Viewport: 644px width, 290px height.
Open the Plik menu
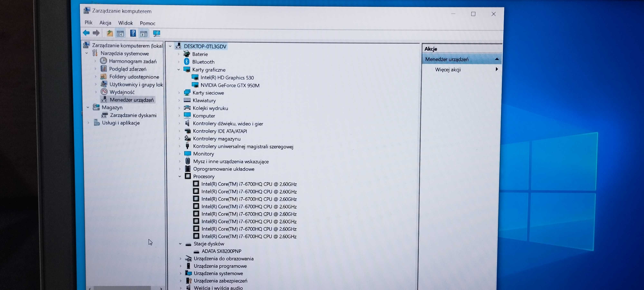click(89, 23)
